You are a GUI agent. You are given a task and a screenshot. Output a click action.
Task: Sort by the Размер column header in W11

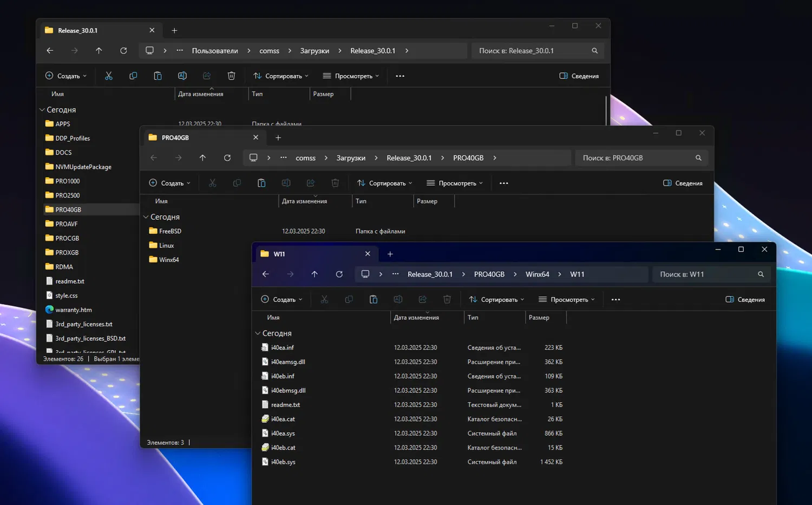[x=539, y=318]
